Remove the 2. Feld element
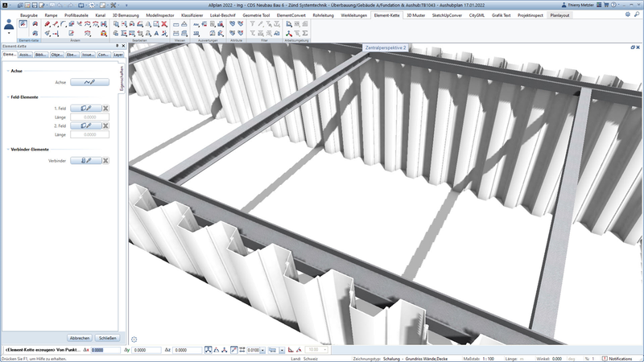This screenshot has width=644, height=362. pos(105,125)
